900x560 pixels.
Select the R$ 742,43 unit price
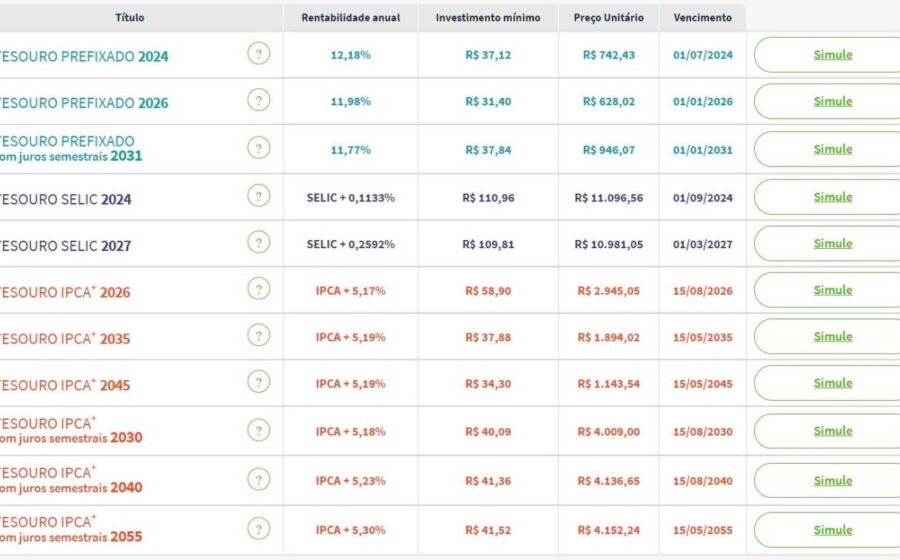[608, 55]
